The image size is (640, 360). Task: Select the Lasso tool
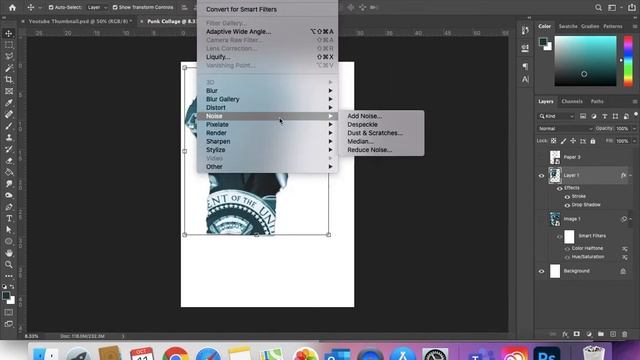click(x=9, y=56)
